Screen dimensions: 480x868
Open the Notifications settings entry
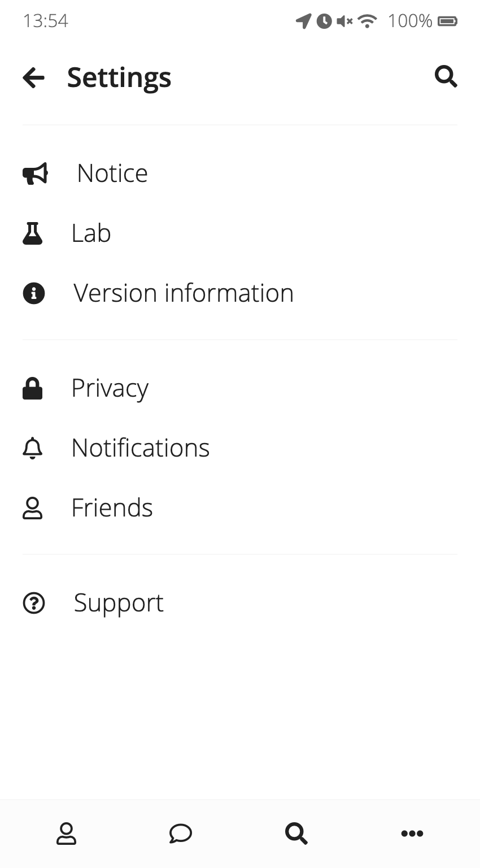[140, 448]
